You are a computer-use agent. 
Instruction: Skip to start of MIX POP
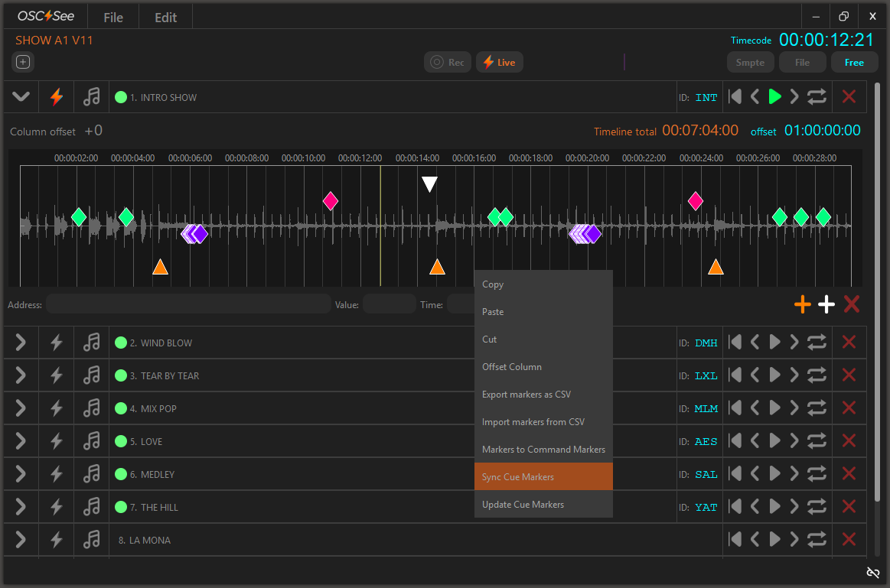tap(735, 408)
